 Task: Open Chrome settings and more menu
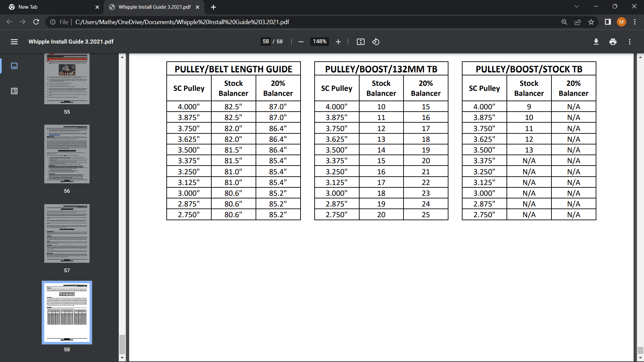pos(635,22)
